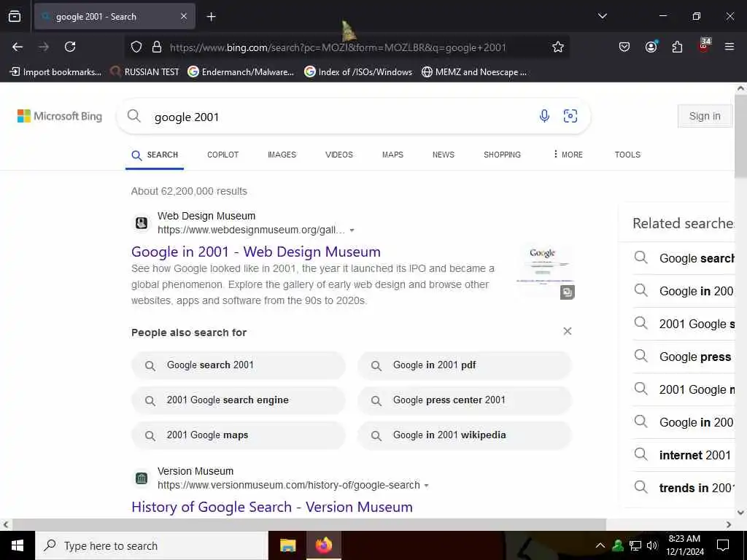
Task: Click the Firefox taskbar icon
Action: click(x=323, y=545)
